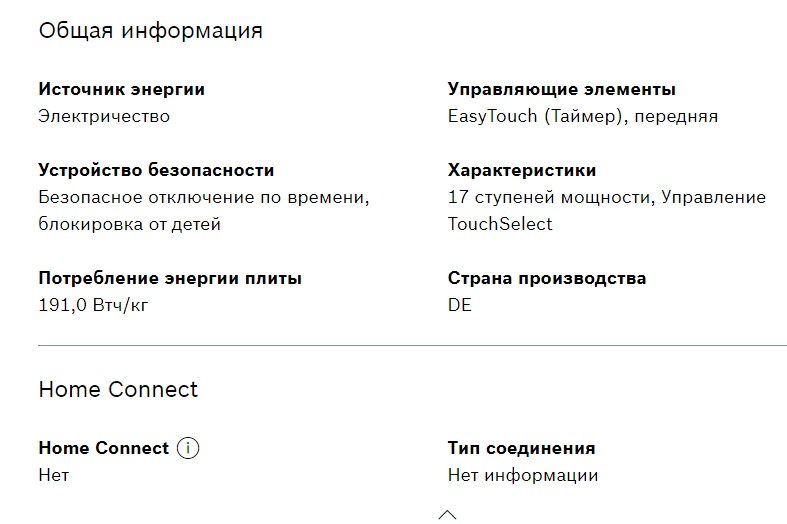Click the Тип соединения label
The width and height of the screenshot is (787, 524).
coord(521,448)
